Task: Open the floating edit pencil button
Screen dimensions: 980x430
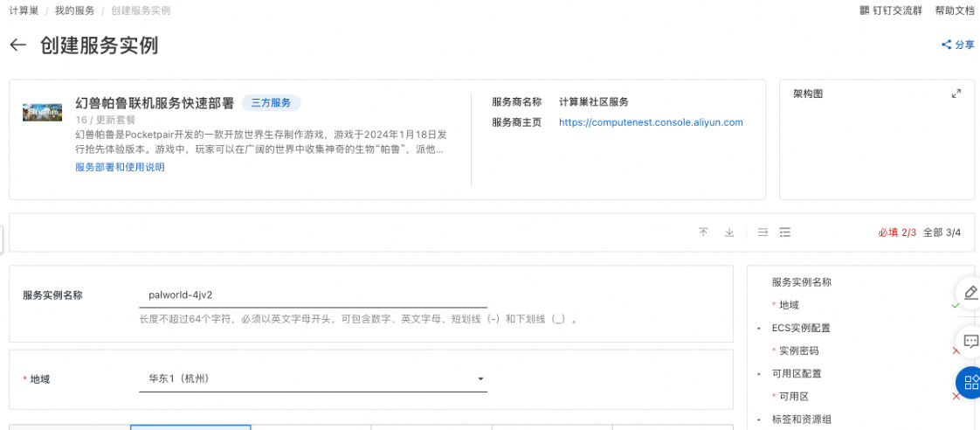Action: (x=970, y=292)
